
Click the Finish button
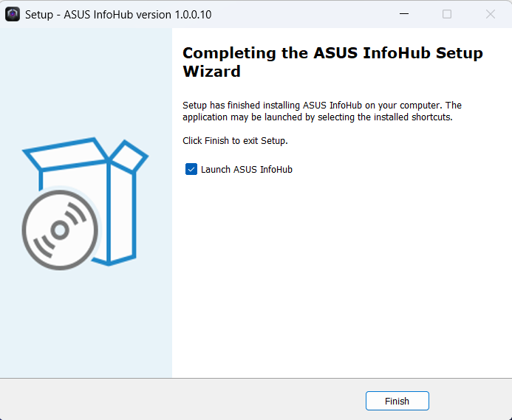tap(397, 401)
